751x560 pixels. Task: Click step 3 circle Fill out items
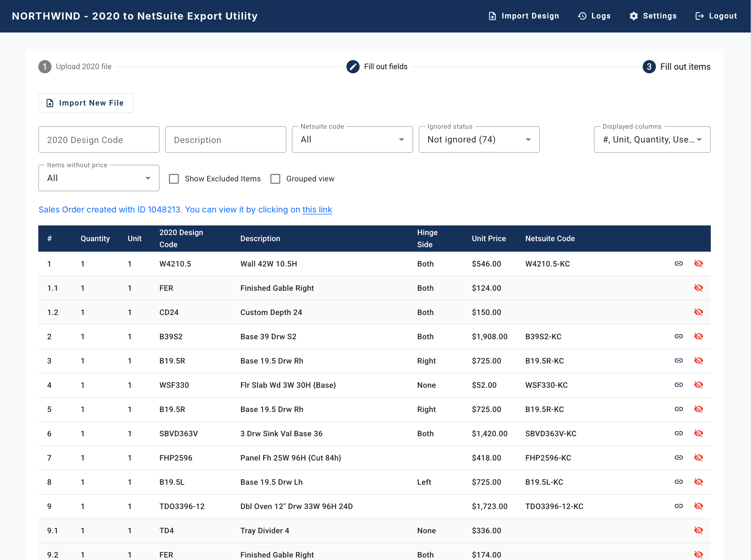pyautogui.click(x=649, y=67)
